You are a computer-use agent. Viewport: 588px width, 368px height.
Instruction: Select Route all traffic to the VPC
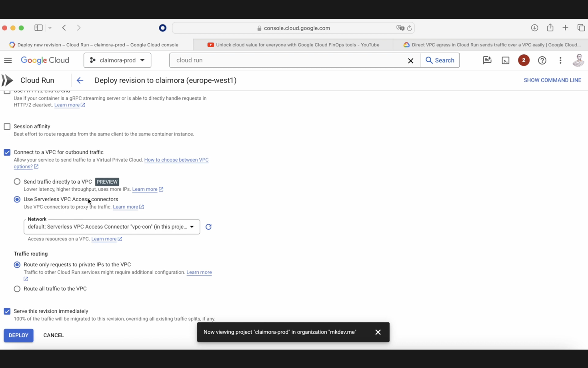pos(17,289)
